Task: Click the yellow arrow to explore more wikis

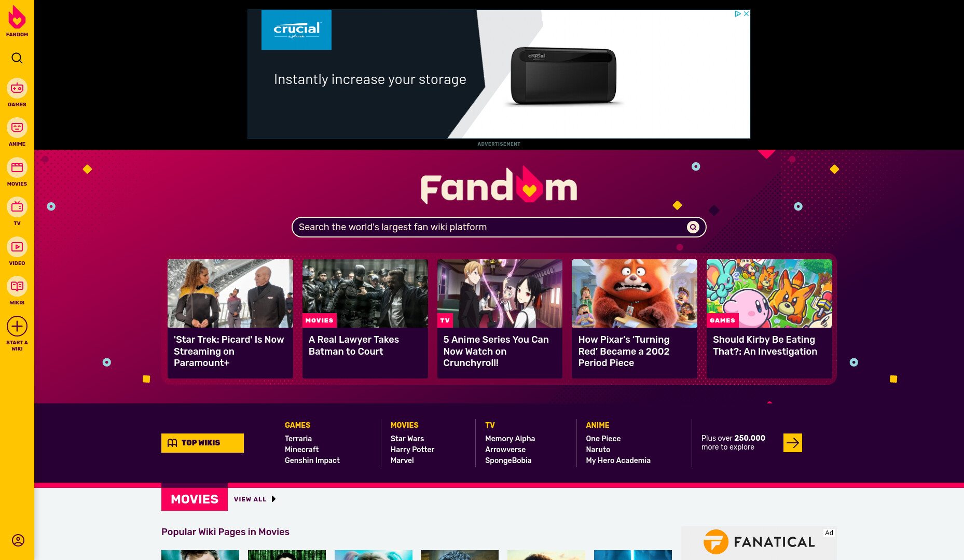Action: [792, 443]
